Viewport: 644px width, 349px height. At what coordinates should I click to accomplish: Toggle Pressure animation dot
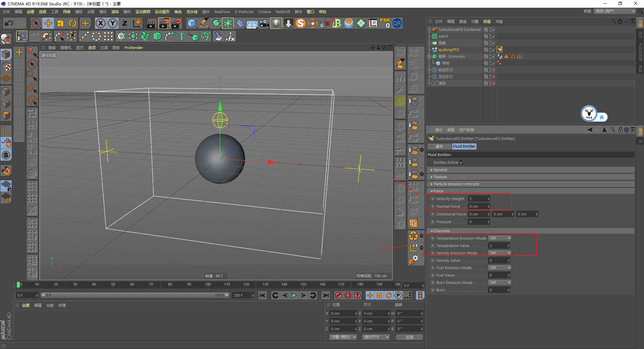click(x=433, y=222)
